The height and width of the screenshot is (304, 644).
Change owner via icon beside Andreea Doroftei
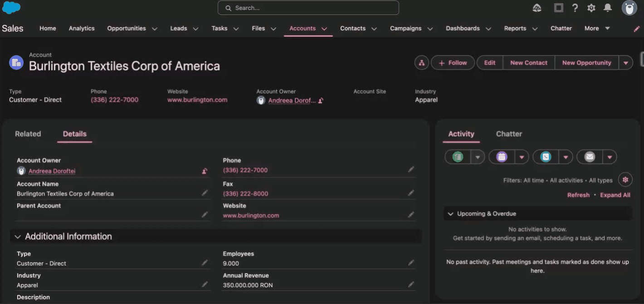tap(204, 171)
